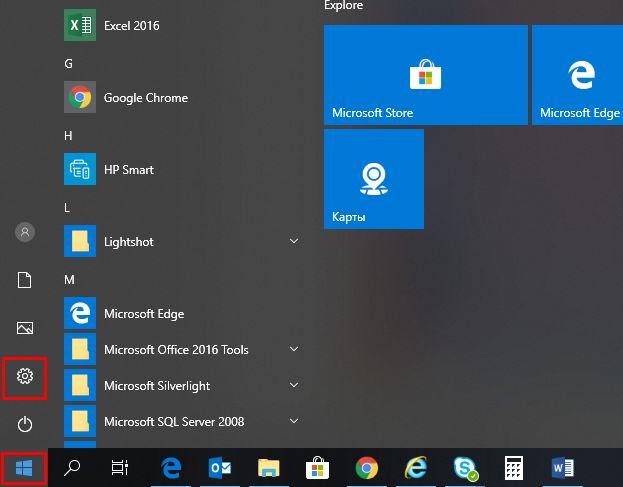Click the Microsoft SQL Server 2008 folder icon
This screenshot has width=623, height=487.
click(x=80, y=421)
